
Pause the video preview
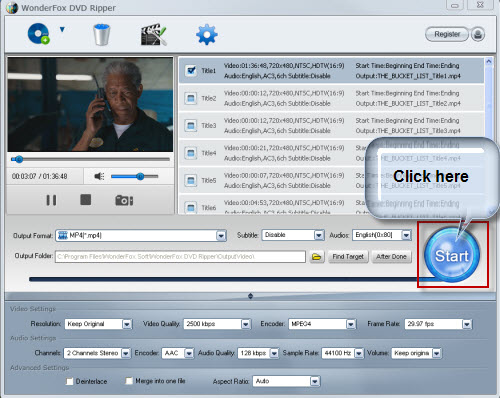click(51, 200)
